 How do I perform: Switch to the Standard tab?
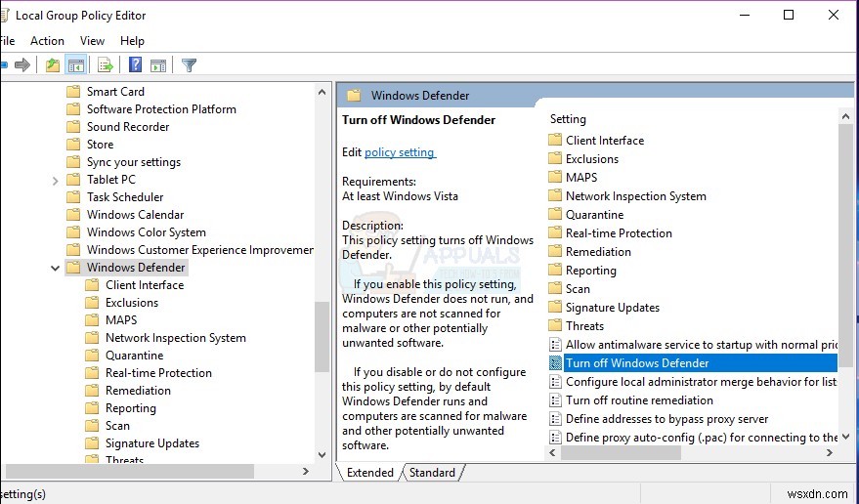click(432, 472)
